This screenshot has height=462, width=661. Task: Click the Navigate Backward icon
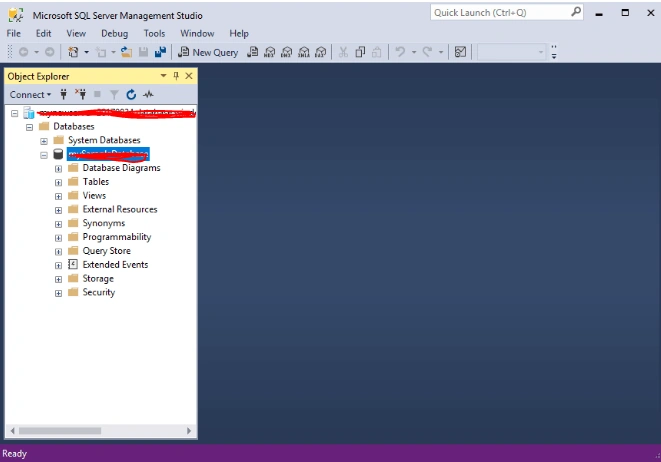[x=24, y=52]
